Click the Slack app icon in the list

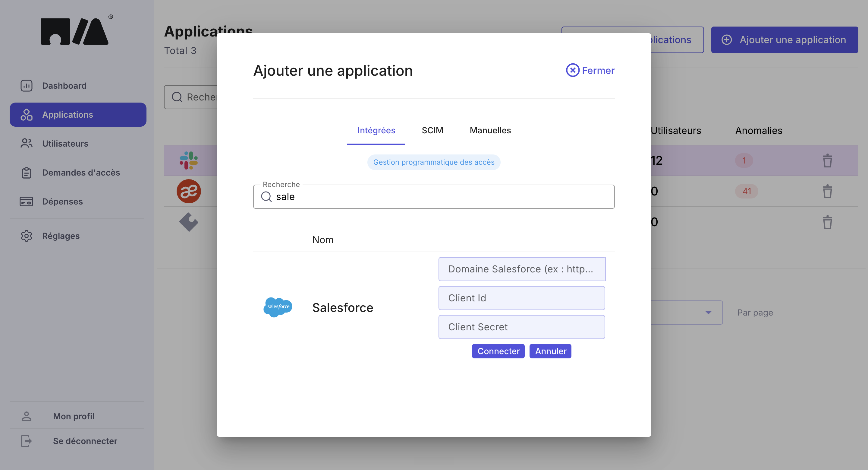(x=188, y=160)
